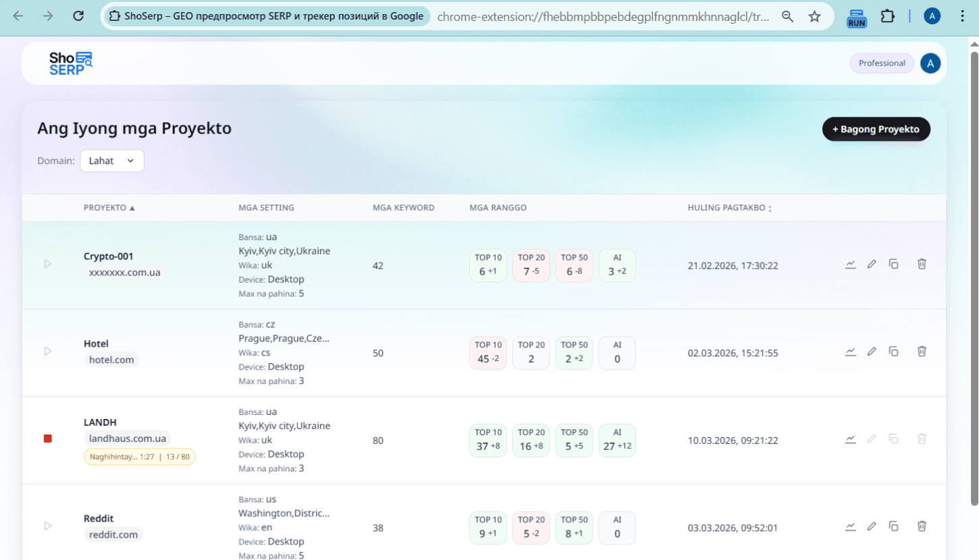Sort by Huling Pagtakbo column

click(730, 208)
